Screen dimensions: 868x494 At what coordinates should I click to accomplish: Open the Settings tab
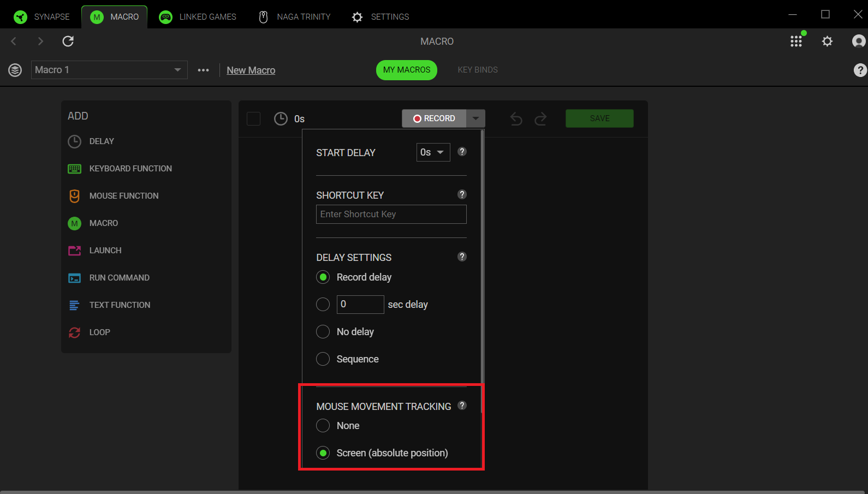[381, 17]
